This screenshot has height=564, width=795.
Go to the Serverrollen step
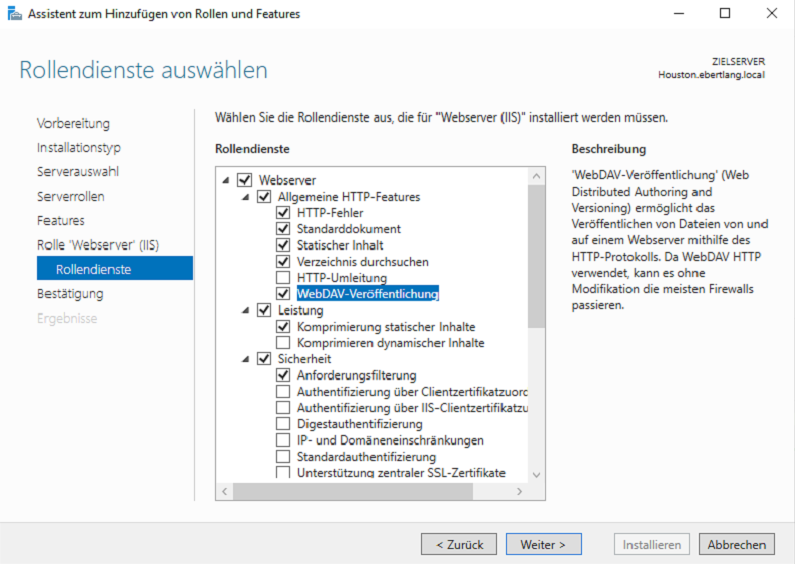point(70,197)
